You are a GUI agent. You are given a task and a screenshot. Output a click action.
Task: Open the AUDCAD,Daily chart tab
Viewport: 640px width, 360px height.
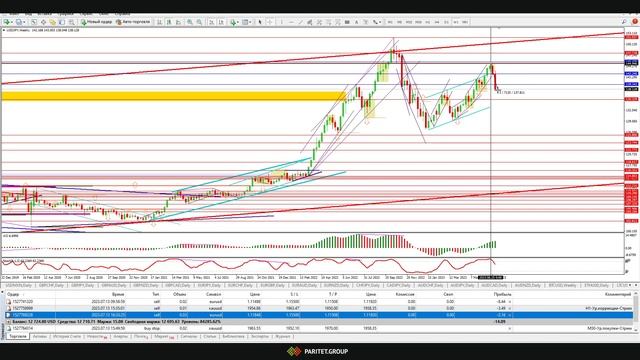[x=493, y=285]
